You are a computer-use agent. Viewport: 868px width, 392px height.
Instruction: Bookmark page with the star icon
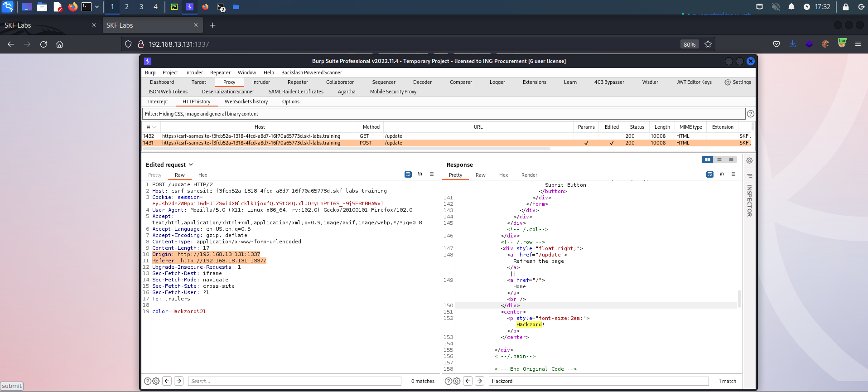click(708, 44)
